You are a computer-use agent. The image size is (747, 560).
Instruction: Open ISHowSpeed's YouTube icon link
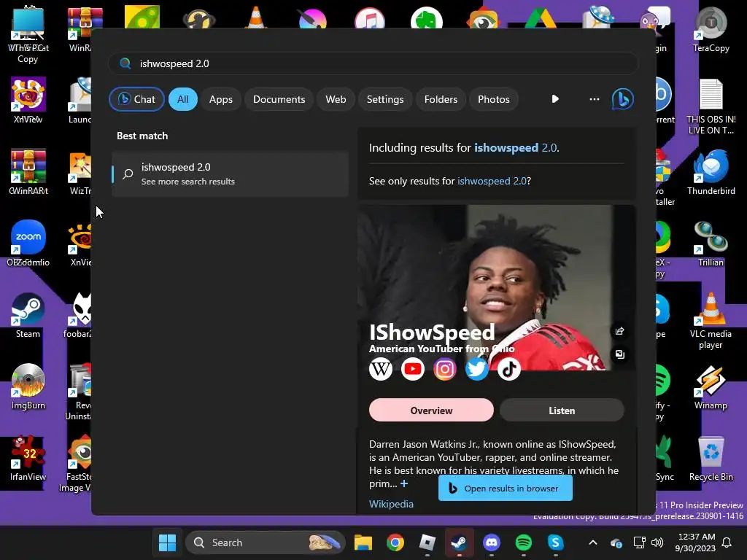coord(413,369)
